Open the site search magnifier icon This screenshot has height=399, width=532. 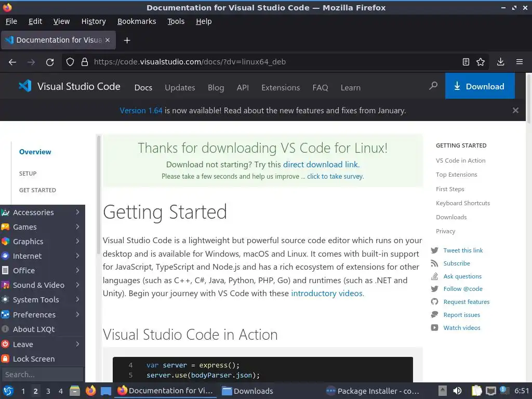[433, 86]
